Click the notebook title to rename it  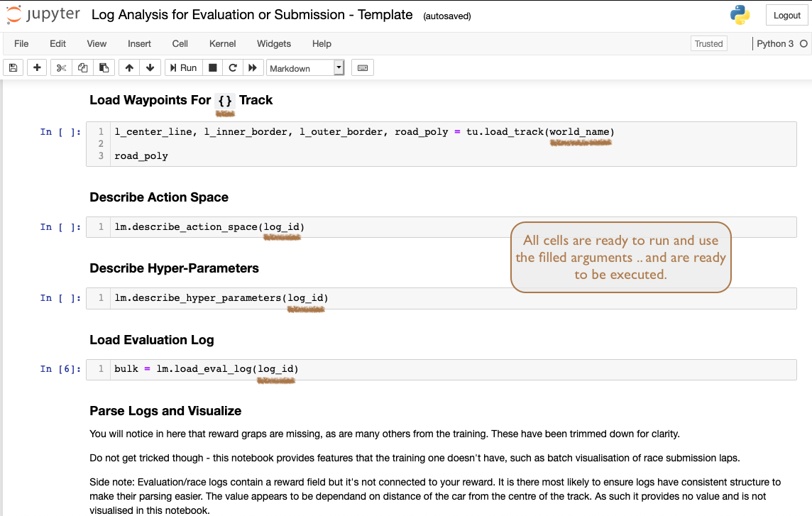click(251, 14)
